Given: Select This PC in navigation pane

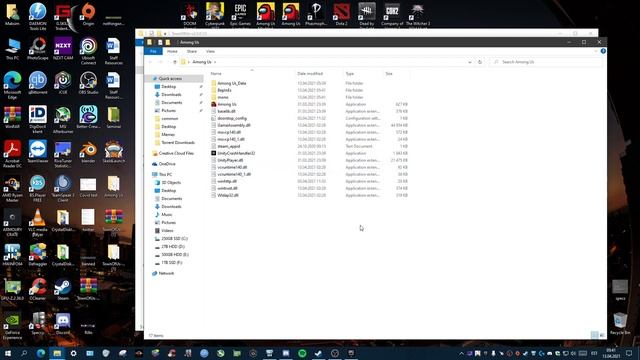Looking at the screenshot, I should 165,174.
